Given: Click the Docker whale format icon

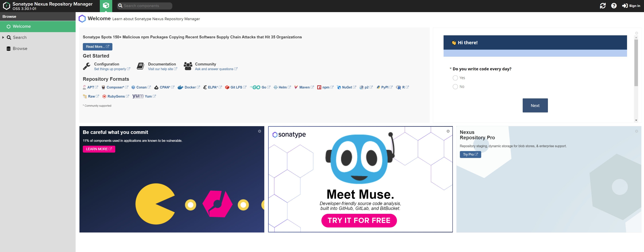Looking at the screenshot, I should pyautogui.click(x=180, y=87).
